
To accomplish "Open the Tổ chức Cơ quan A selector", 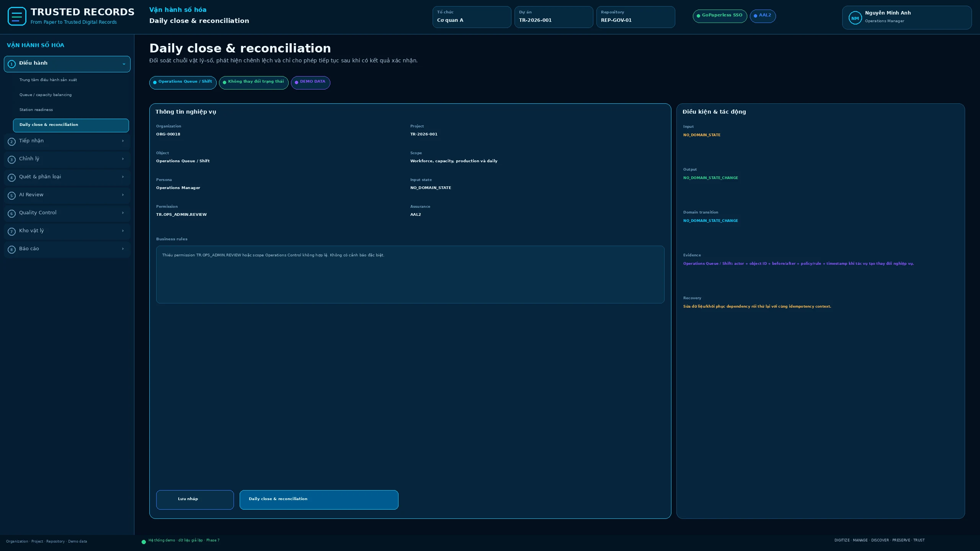I will [472, 17].
